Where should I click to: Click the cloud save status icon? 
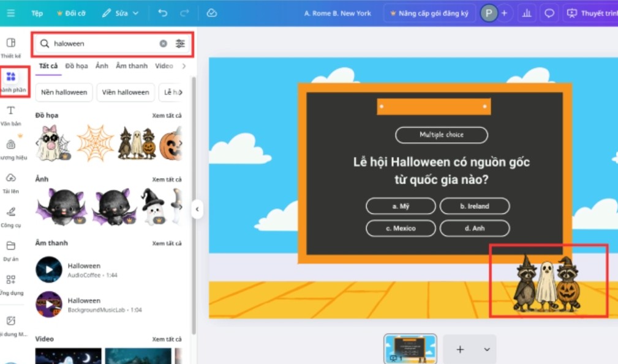pyautogui.click(x=212, y=13)
